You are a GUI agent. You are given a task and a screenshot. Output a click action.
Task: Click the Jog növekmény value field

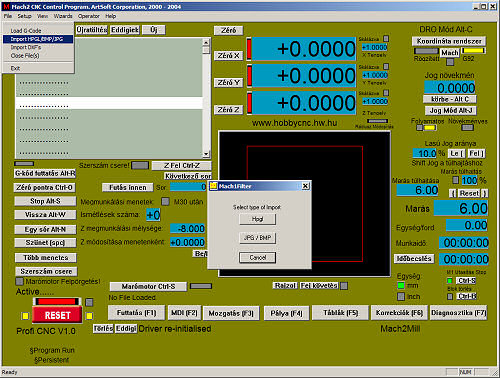[x=449, y=88]
